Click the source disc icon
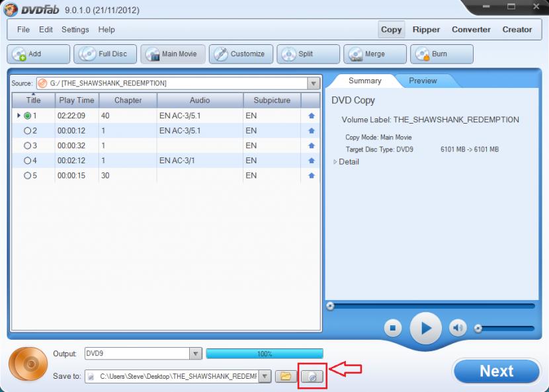The width and height of the screenshot is (549, 392). pos(42,83)
